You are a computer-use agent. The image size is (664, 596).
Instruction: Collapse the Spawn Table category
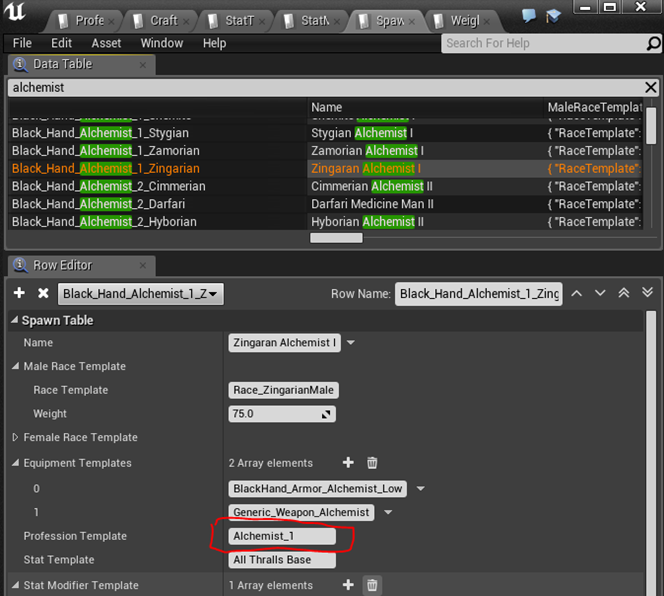click(14, 320)
